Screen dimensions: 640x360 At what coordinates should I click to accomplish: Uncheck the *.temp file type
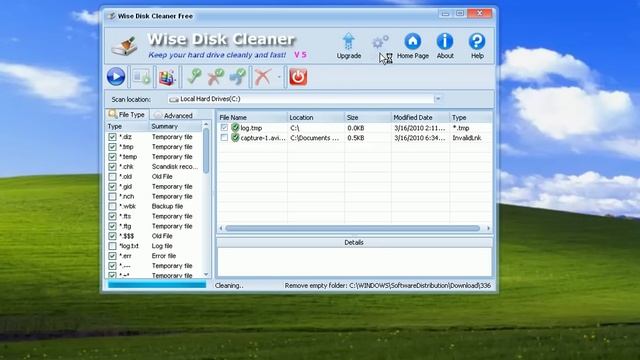112,157
